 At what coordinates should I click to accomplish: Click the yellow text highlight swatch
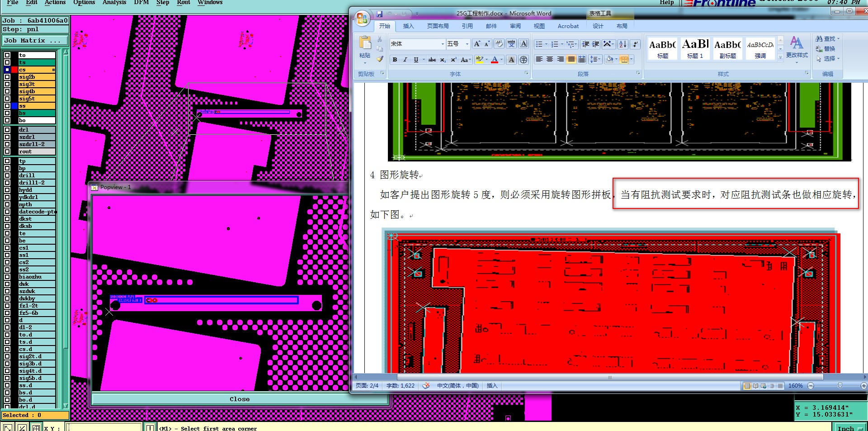(480, 60)
